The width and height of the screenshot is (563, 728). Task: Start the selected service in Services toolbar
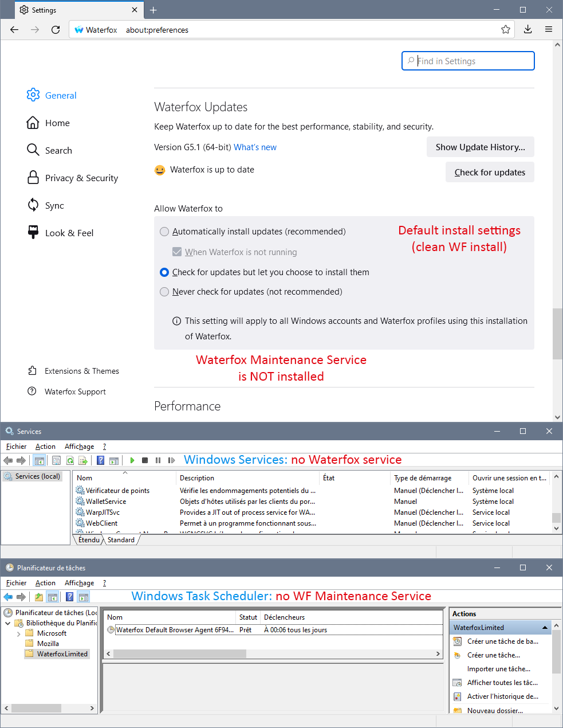[x=132, y=460]
